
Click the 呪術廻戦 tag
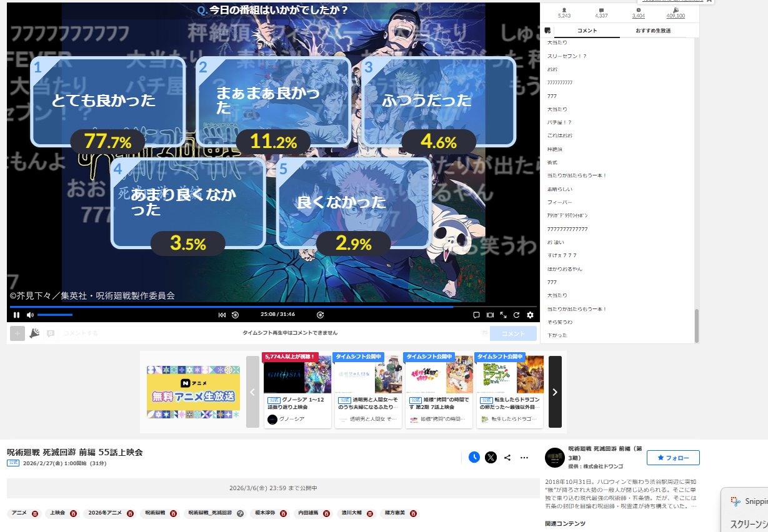click(155, 513)
